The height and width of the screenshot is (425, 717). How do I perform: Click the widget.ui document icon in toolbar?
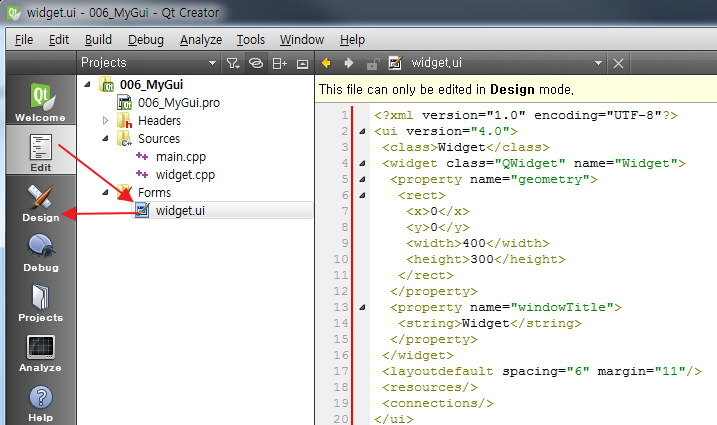(395, 63)
